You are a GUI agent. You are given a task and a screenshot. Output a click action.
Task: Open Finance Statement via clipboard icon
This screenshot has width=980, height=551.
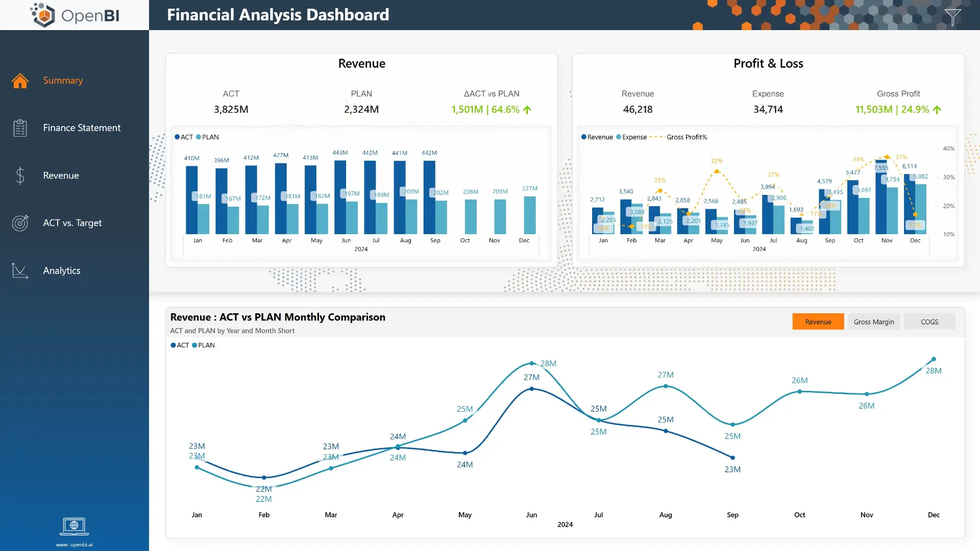(x=20, y=128)
